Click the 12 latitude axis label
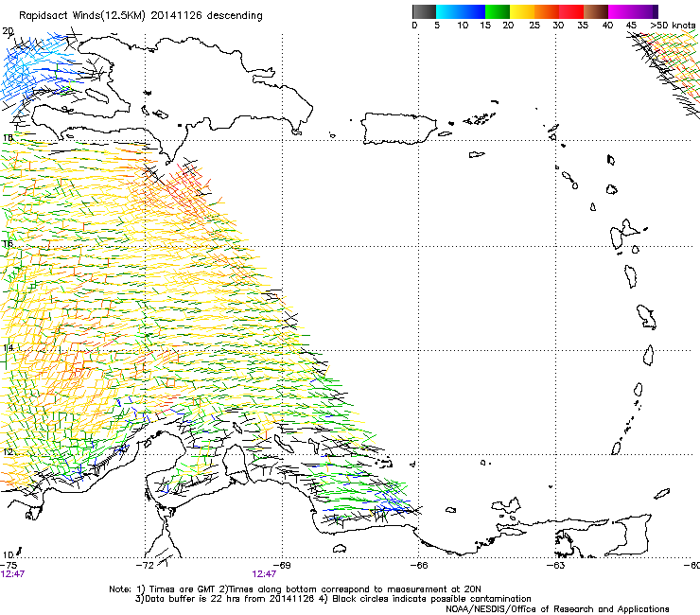 [x=8, y=452]
